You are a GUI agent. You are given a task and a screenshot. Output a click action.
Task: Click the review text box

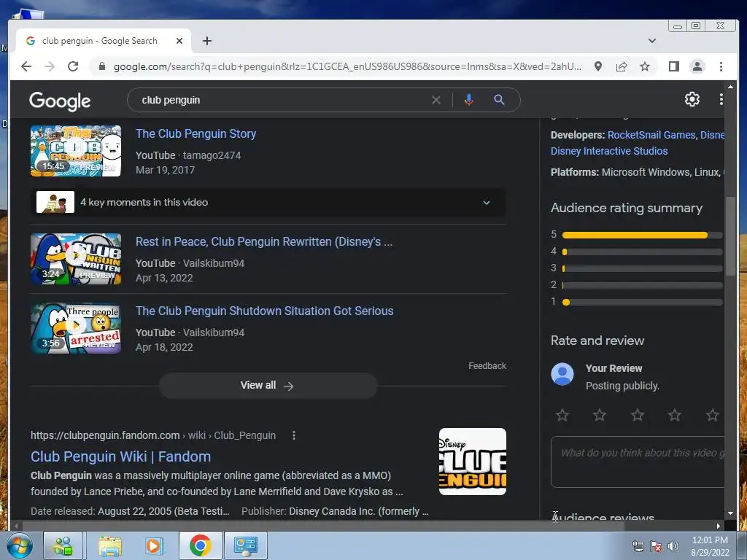[x=638, y=462]
